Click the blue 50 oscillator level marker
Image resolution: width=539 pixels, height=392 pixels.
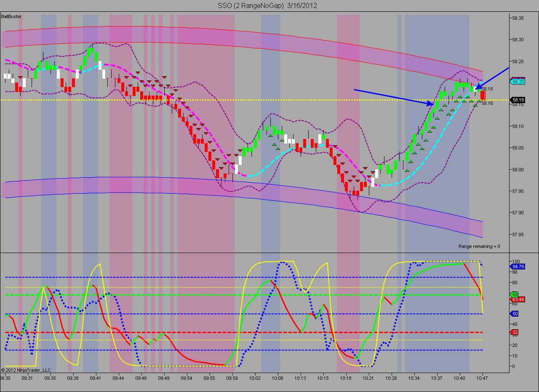(x=514, y=314)
